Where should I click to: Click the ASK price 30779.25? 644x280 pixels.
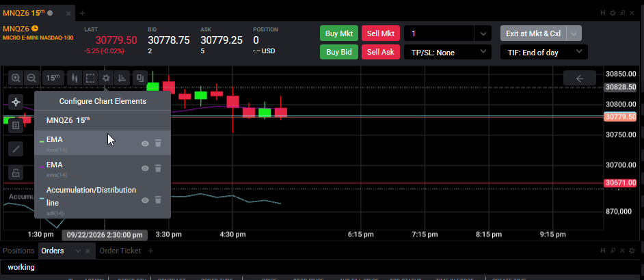click(x=222, y=40)
